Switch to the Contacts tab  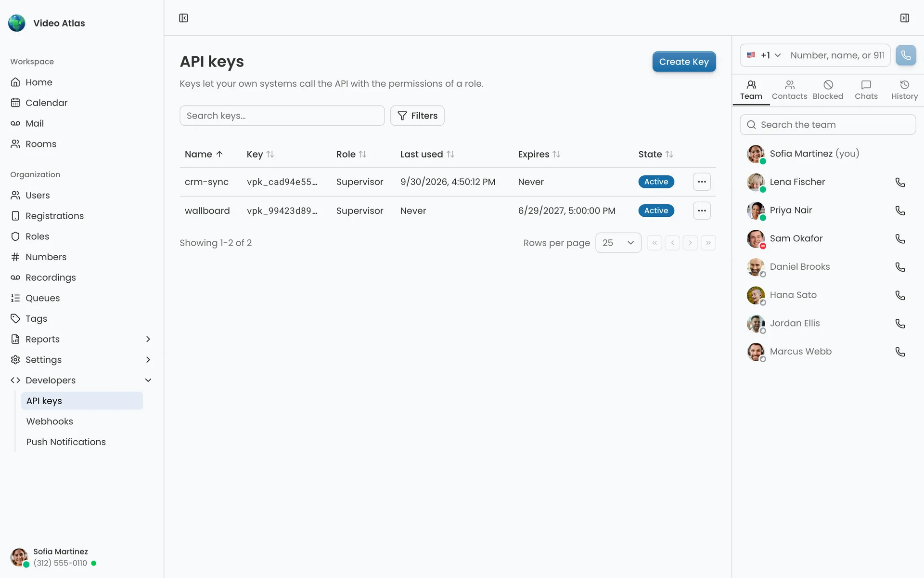(x=789, y=90)
